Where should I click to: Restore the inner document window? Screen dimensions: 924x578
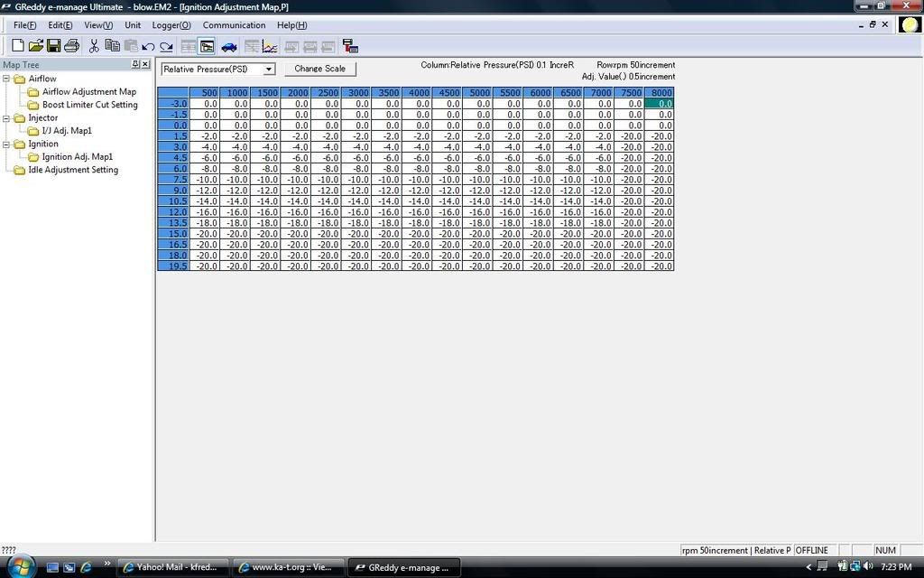tap(873, 24)
